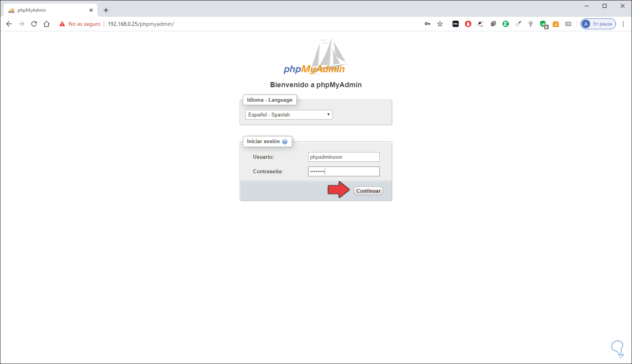
Task: Click the browser forward arrow
Action: 22,24
